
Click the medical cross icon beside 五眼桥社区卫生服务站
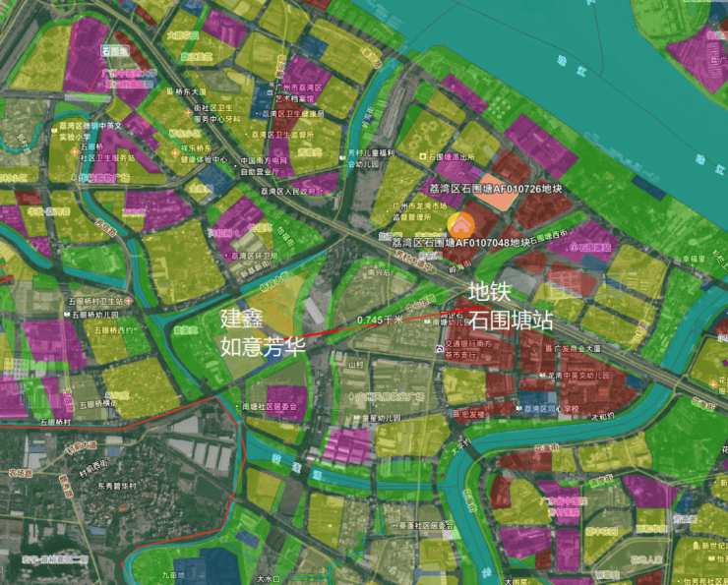pyautogui.click(x=74, y=151)
